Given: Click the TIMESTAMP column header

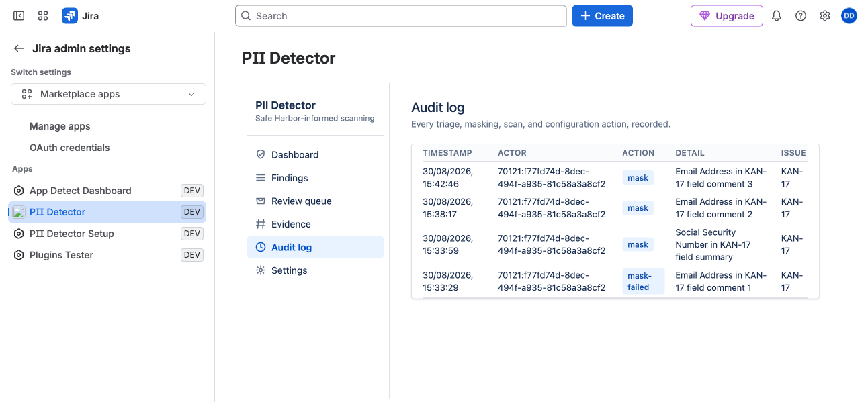Looking at the screenshot, I should click(x=447, y=153).
